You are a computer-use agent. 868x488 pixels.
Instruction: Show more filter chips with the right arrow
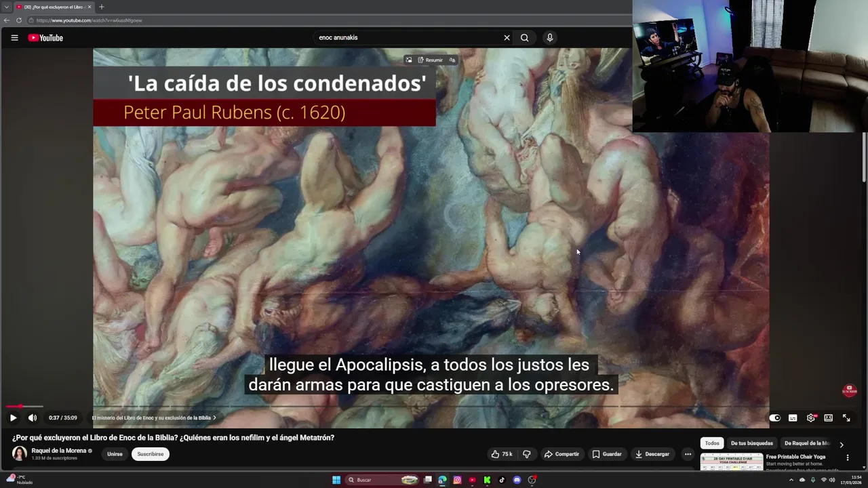point(842,445)
